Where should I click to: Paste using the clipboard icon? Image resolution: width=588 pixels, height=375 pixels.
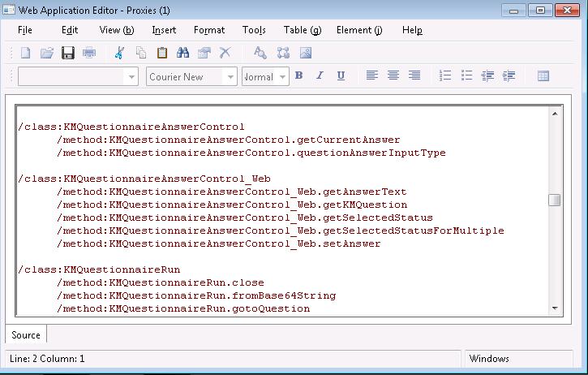pyautogui.click(x=162, y=53)
